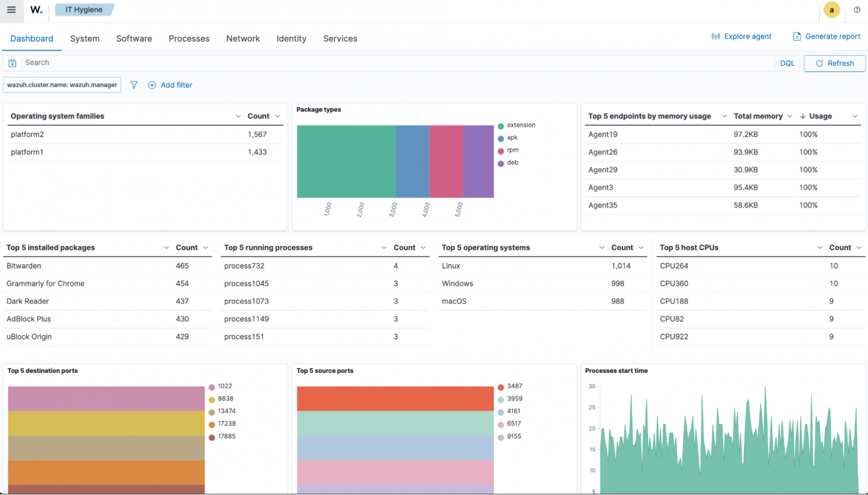868x495 pixels.
Task: Click the saved queries icon beside the search bar
Action: 12,63
